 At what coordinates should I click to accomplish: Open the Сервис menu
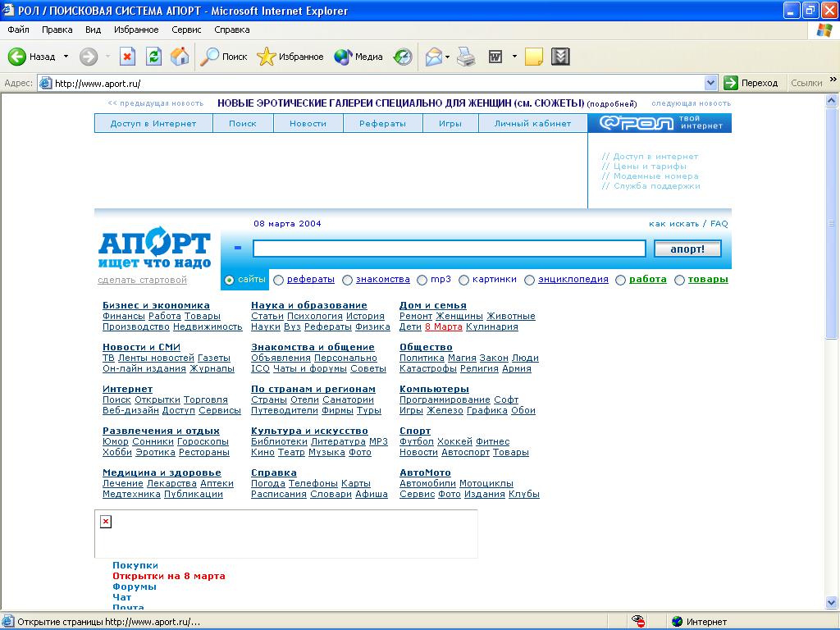click(186, 30)
